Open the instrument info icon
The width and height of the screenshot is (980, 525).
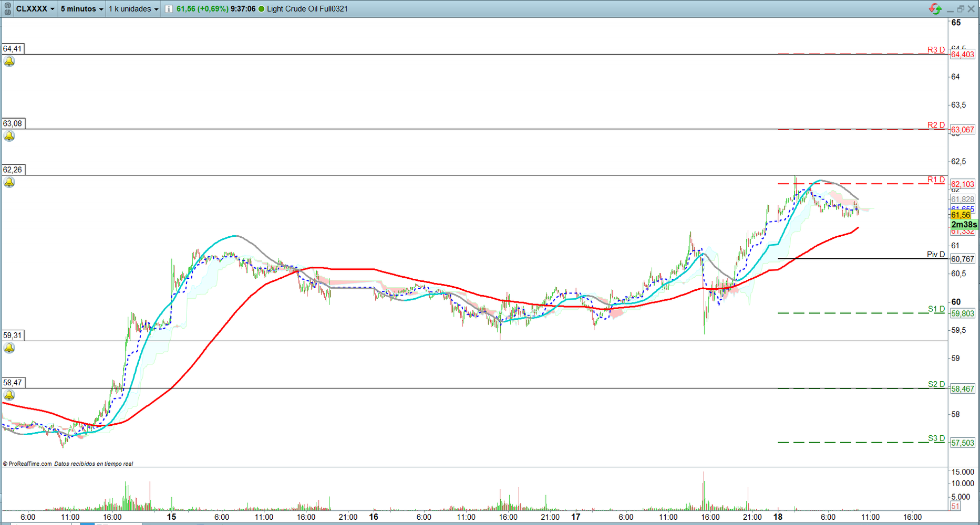[169, 9]
